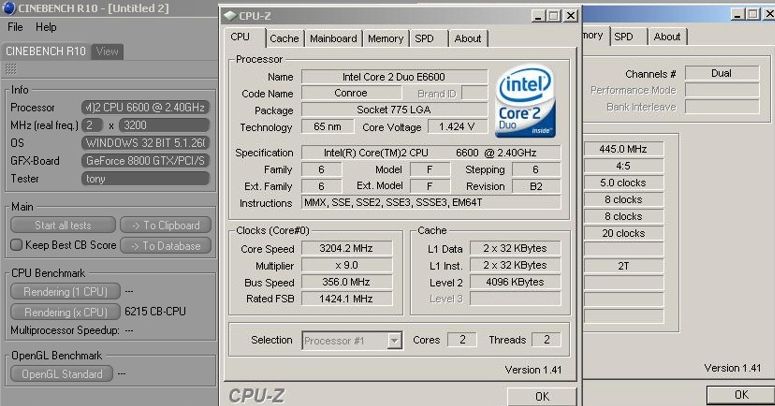This screenshot has height=406, width=775.
Task: Click the Bus Speed value 356.0 MHz
Action: click(346, 282)
